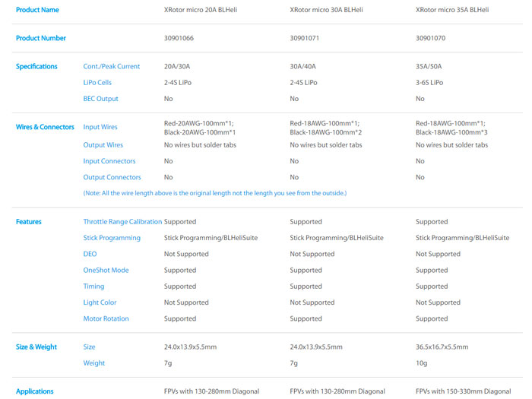Select the Motor Rotation label
The height and width of the screenshot is (399, 532).
point(106,318)
